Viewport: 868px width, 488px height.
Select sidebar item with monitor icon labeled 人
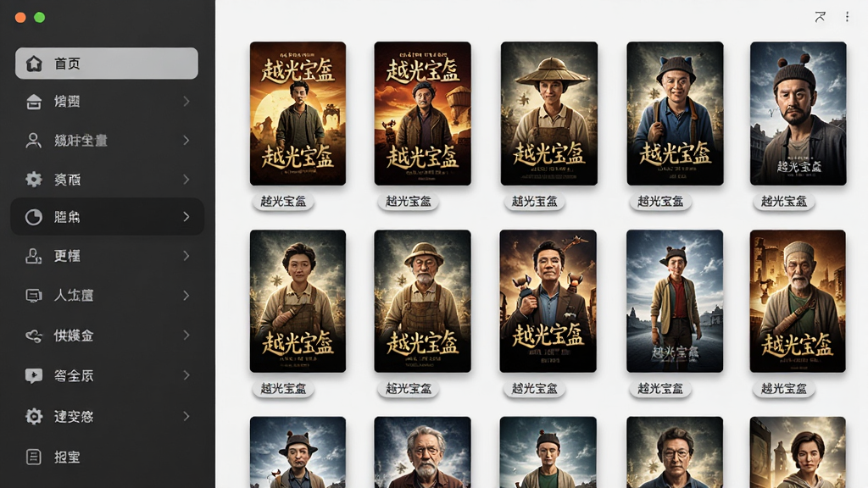tap(107, 296)
